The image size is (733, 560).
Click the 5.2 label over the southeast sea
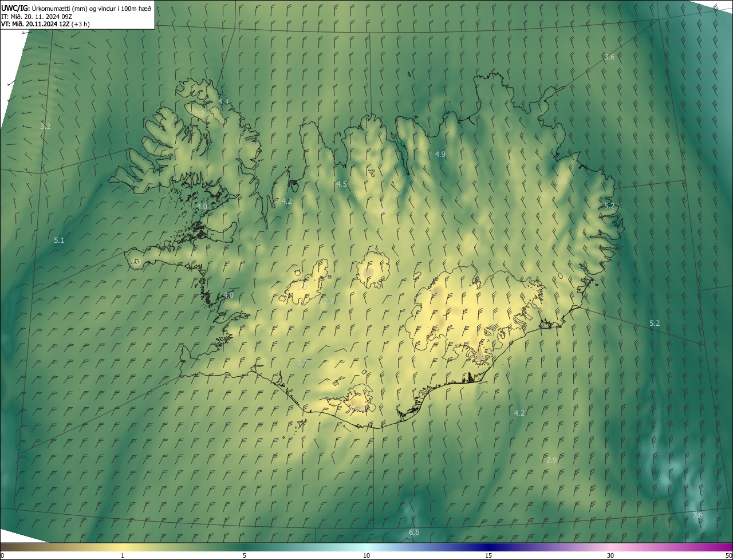coord(655,323)
